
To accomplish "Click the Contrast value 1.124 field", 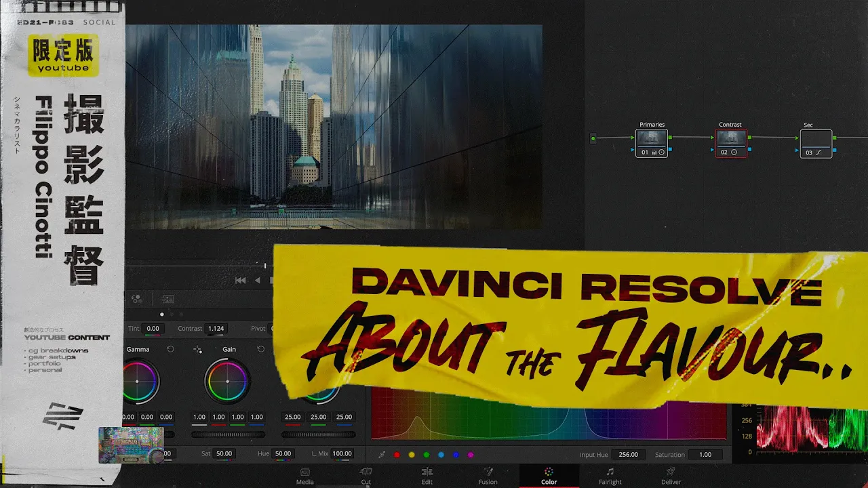I will pyautogui.click(x=216, y=329).
